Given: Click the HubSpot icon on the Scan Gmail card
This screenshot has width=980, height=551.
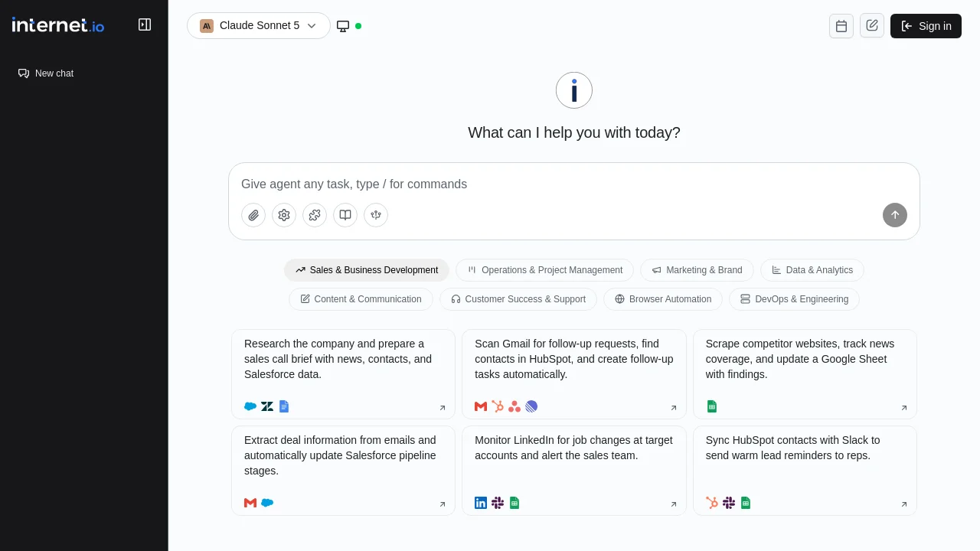Looking at the screenshot, I should click(x=498, y=406).
